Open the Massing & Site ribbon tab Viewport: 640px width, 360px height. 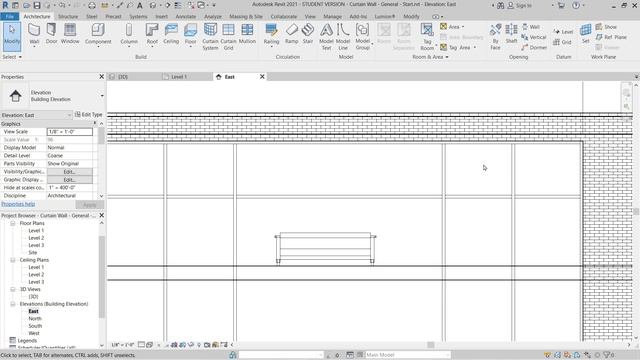(x=246, y=16)
